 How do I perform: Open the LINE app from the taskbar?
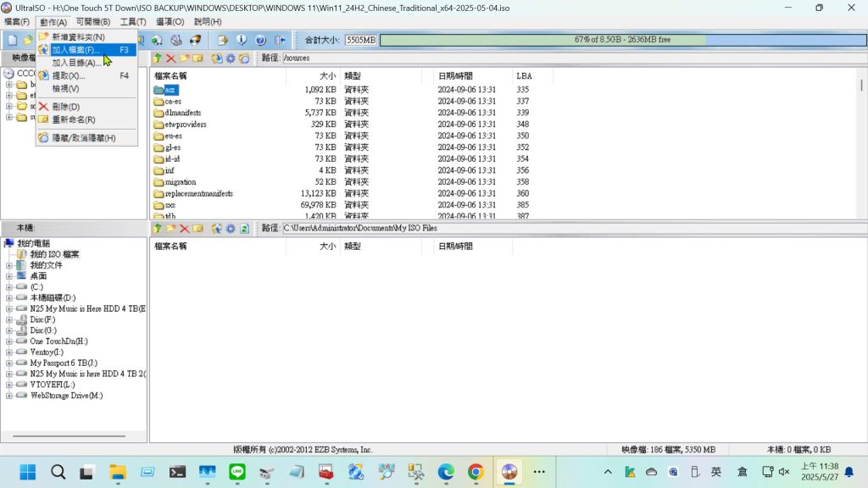click(x=237, y=472)
